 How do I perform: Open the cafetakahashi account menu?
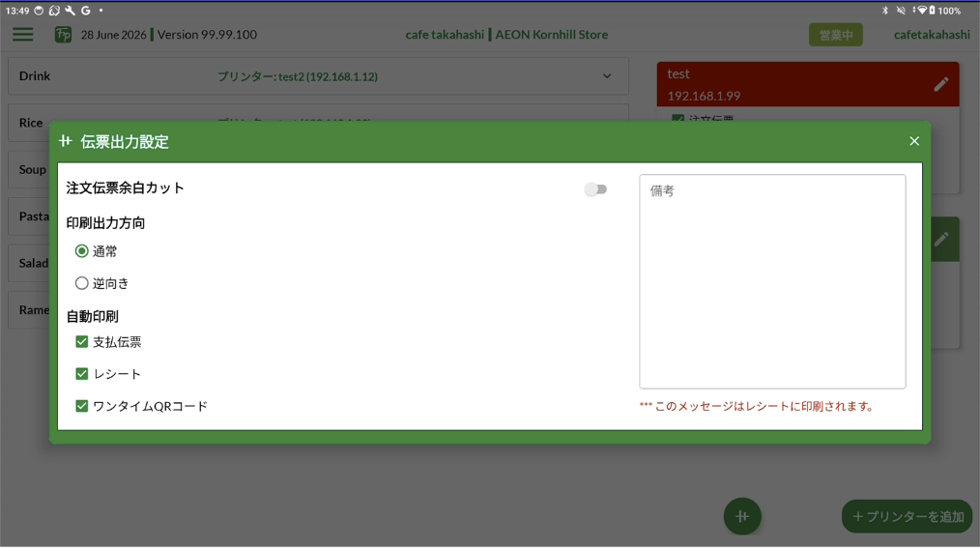[x=932, y=35]
